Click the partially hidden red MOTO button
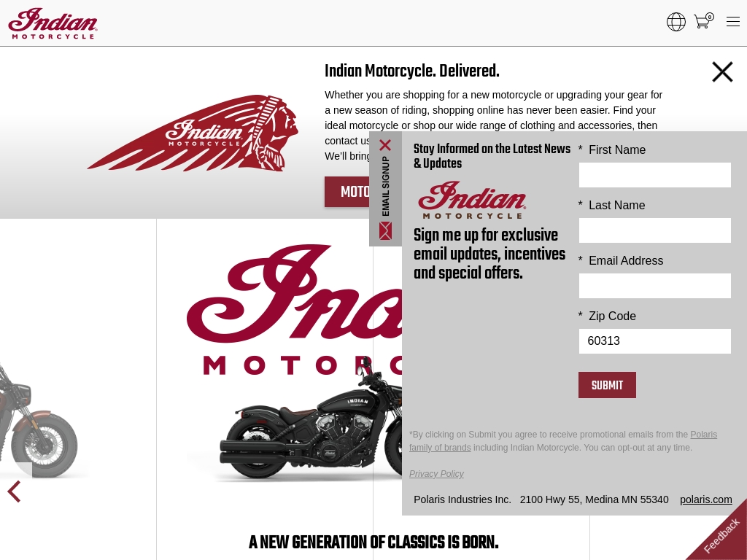Screen dimensions: 747x560 pos(347,192)
